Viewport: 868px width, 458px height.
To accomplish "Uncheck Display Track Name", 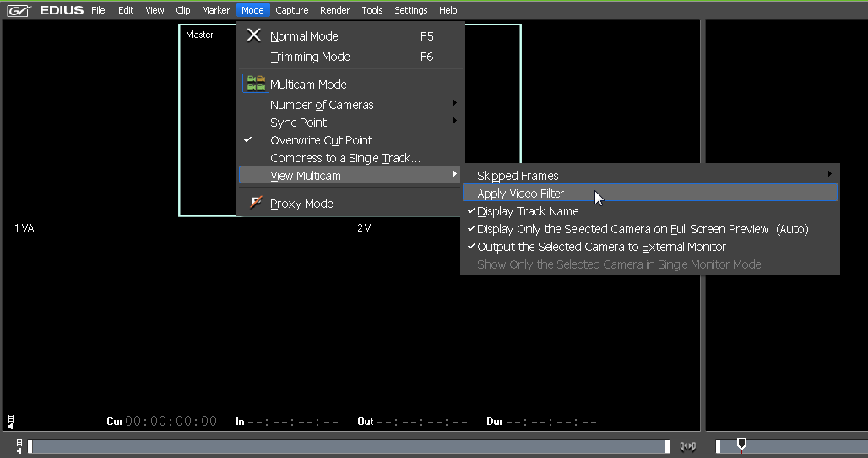I will coord(528,211).
